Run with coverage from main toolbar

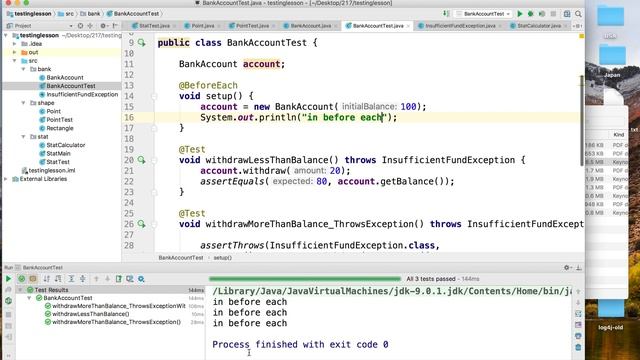[542, 14]
